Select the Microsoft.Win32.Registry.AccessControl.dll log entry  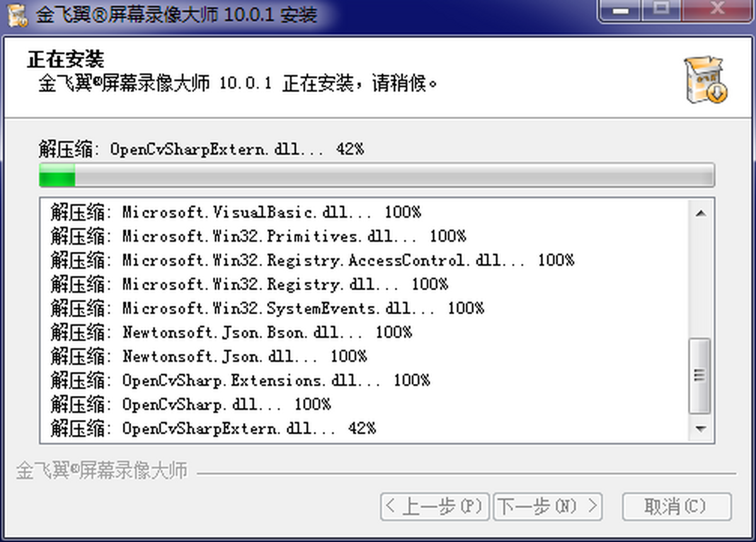click(x=312, y=260)
